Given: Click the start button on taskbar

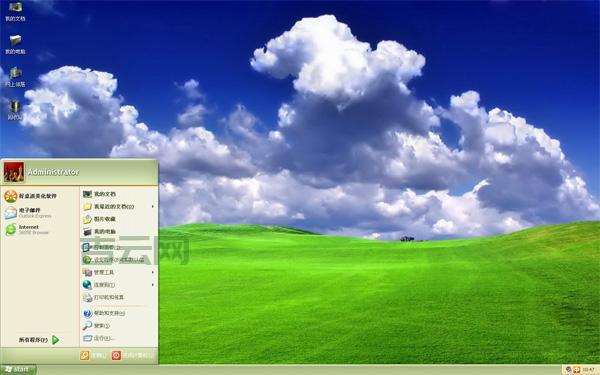Looking at the screenshot, I should tap(18, 370).
